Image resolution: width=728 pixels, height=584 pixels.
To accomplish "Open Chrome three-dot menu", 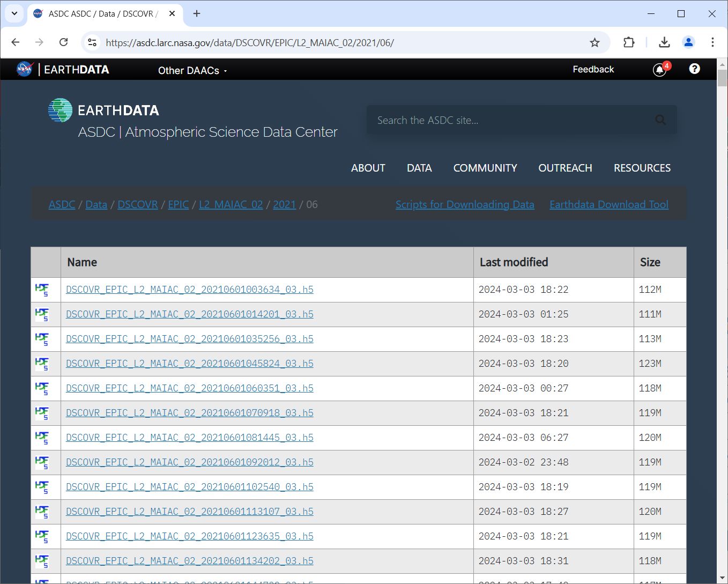I will [712, 42].
